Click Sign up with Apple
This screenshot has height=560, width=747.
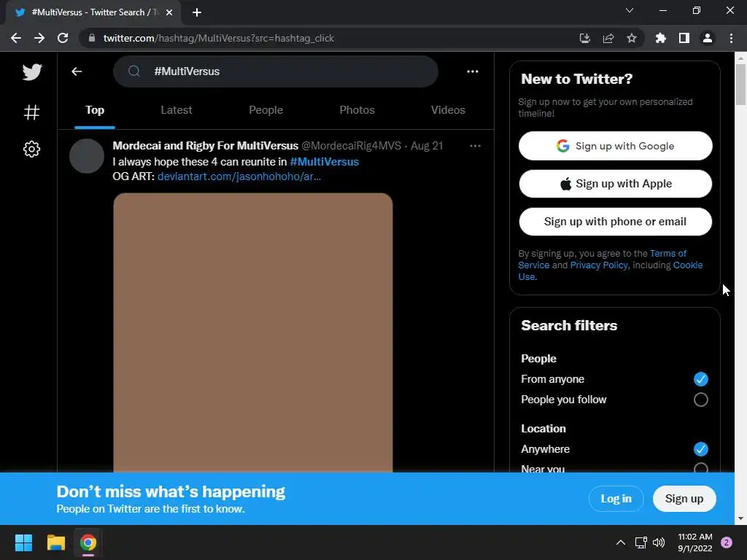click(x=616, y=184)
